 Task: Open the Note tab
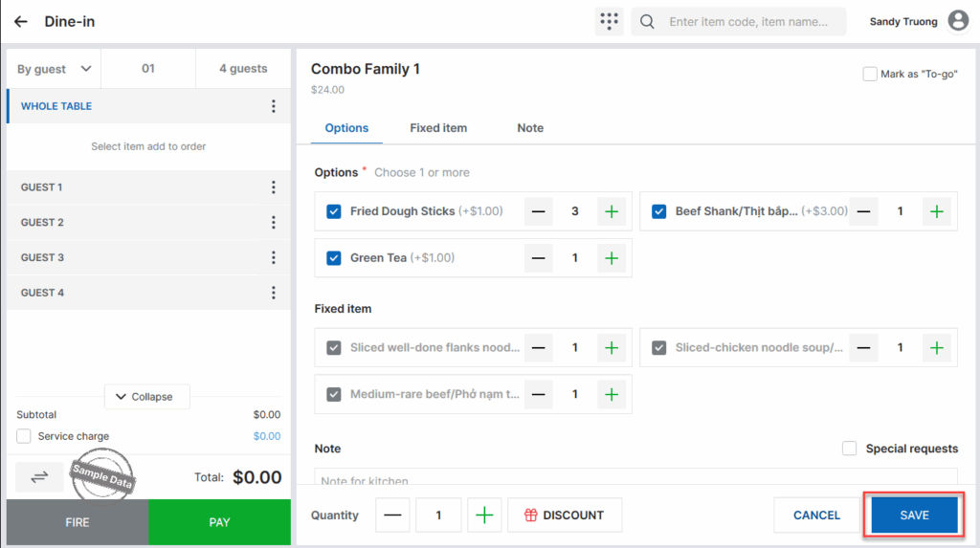(530, 128)
